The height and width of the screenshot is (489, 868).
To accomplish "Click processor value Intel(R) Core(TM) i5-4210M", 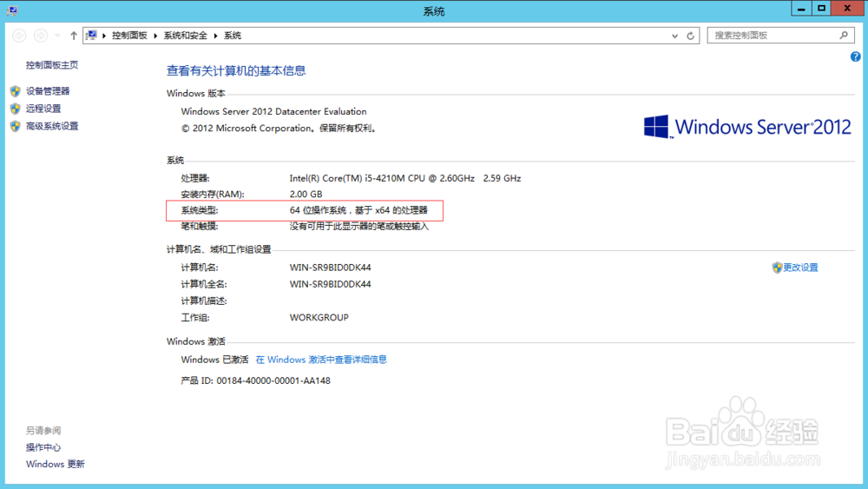I will pyautogui.click(x=405, y=178).
